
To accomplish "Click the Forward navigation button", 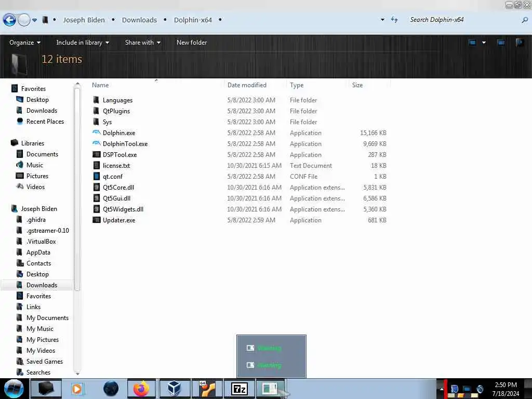I will (24, 20).
